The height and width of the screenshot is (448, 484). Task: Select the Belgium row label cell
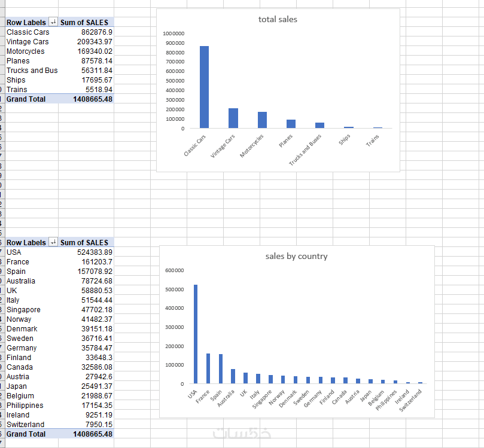(32, 395)
